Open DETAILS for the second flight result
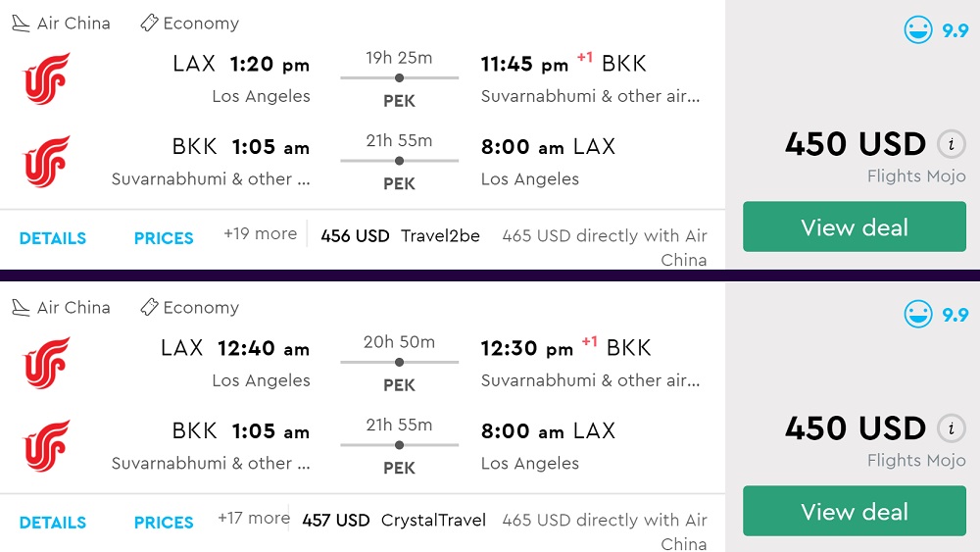The image size is (980, 552). click(53, 523)
